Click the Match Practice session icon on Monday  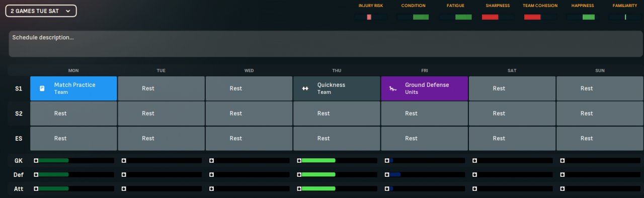pyautogui.click(x=42, y=88)
